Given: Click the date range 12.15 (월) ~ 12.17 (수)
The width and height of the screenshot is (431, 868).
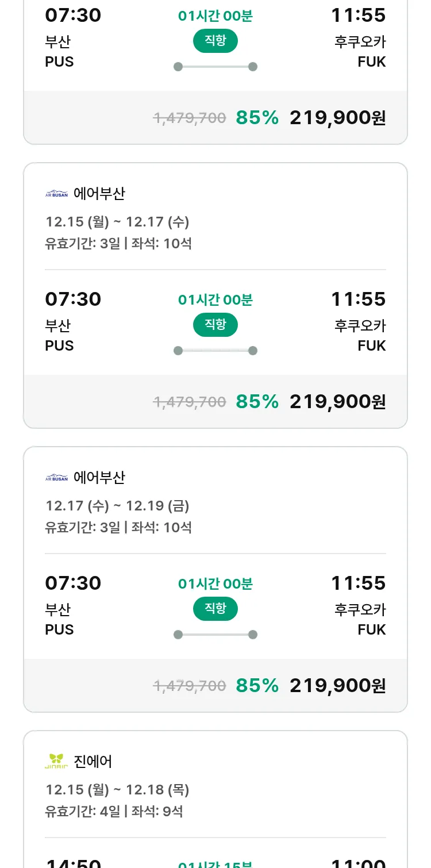Looking at the screenshot, I should click(117, 222).
